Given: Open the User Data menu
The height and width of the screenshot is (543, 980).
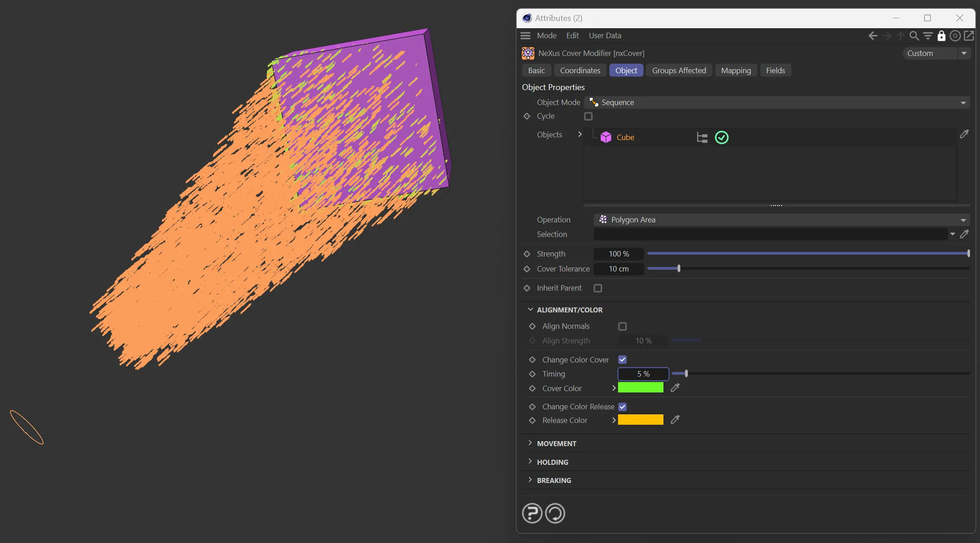Looking at the screenshot, I should [x=605, y=35].
